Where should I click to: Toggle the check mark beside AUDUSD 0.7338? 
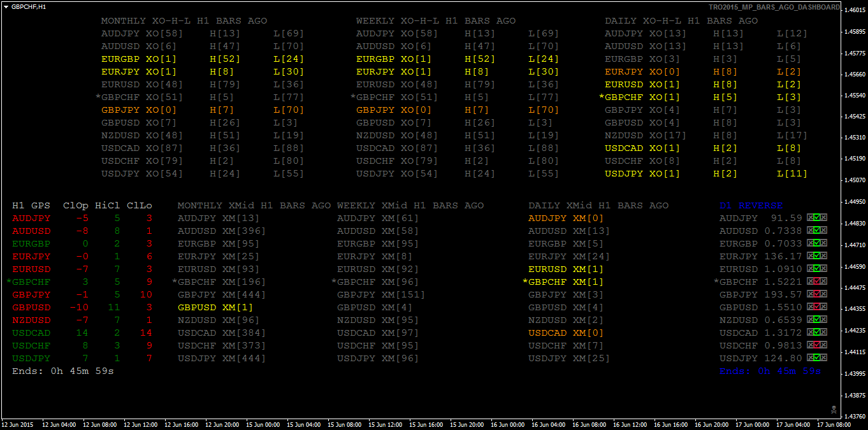[x=817, y=231]
